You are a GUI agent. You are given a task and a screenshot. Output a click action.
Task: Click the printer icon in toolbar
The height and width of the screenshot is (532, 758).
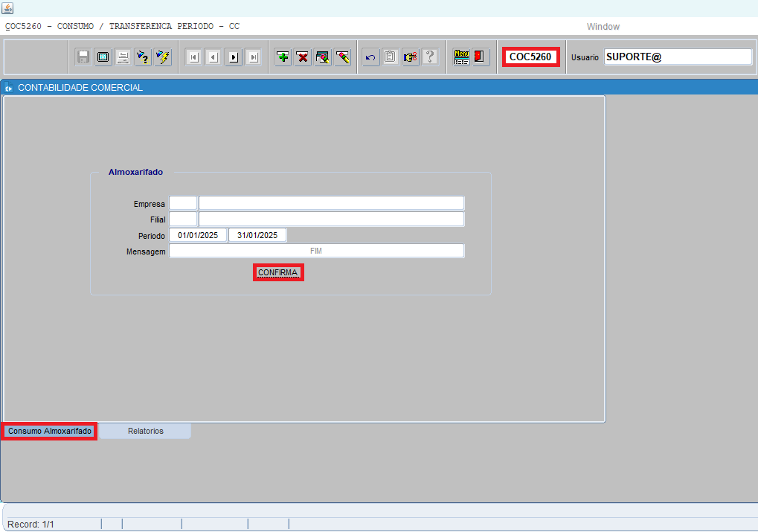(123, 57)
